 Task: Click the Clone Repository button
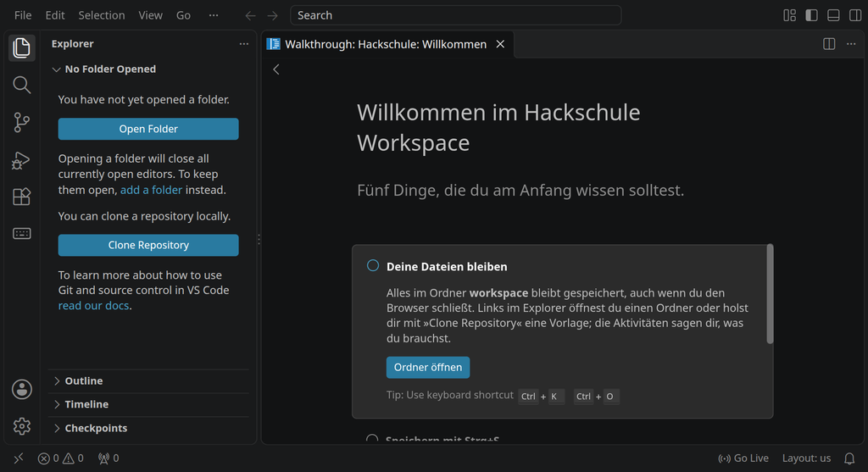coord(148,245)
